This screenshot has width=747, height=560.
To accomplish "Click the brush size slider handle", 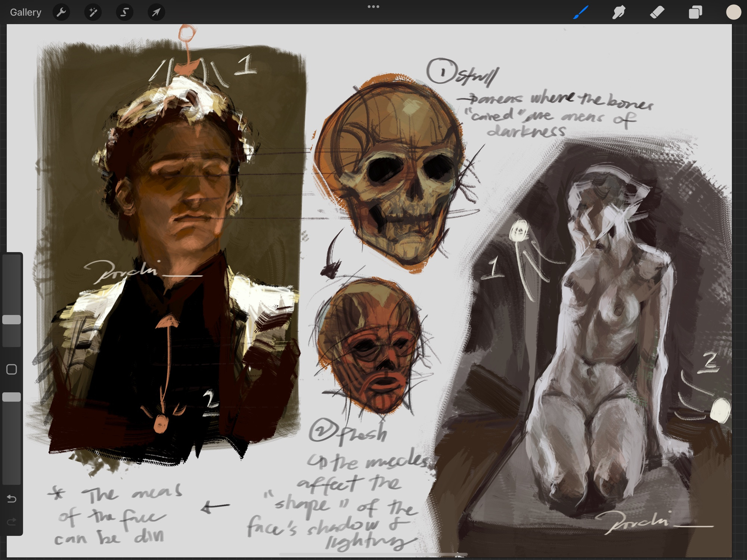I will [x=12, y=319].
